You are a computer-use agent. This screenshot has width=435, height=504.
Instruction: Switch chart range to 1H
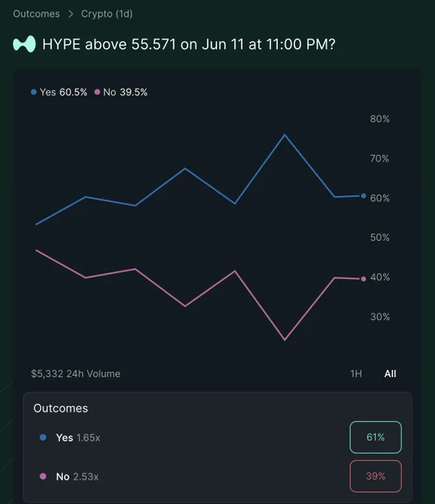pos(356,374)
